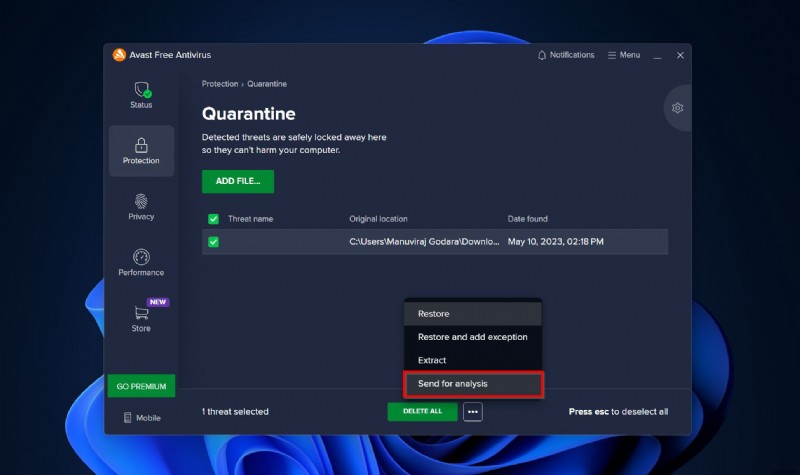Open the hamburger Menu

point(623,55)
